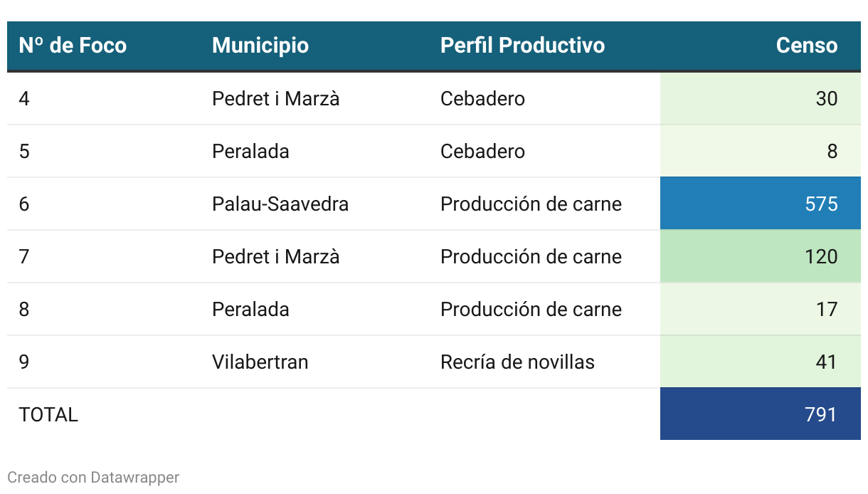This screenshot has height=494, width=868.
Task: Click the green 120 census cell
Action: (x=760, y=256)
